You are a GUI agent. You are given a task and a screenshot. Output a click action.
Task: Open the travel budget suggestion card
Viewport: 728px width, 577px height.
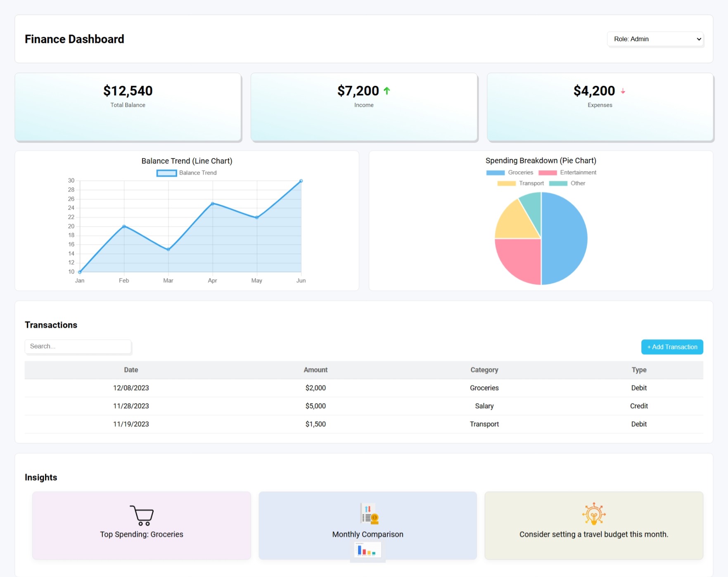click(594, 525)
